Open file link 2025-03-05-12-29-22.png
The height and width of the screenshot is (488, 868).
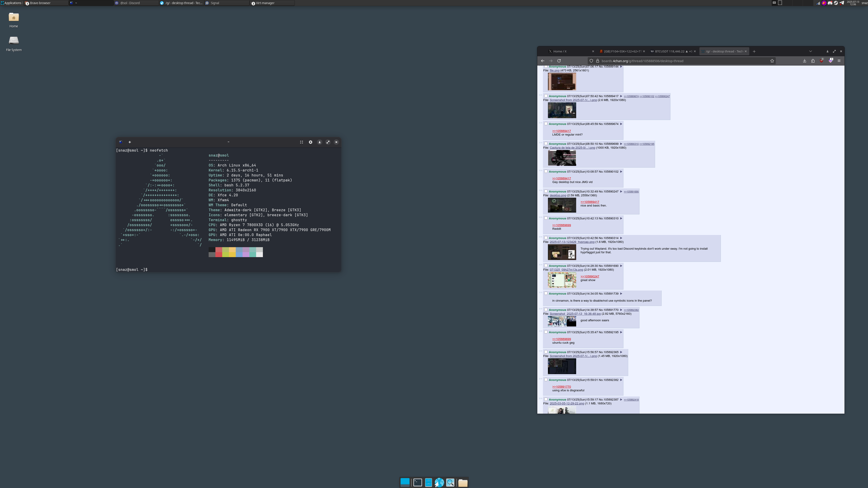point(567,404)
